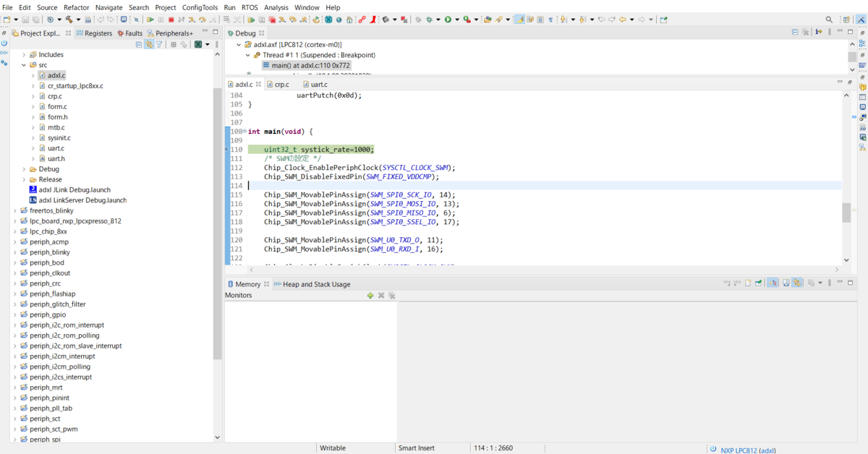Click the red Terminate debug button

(171, 20)
